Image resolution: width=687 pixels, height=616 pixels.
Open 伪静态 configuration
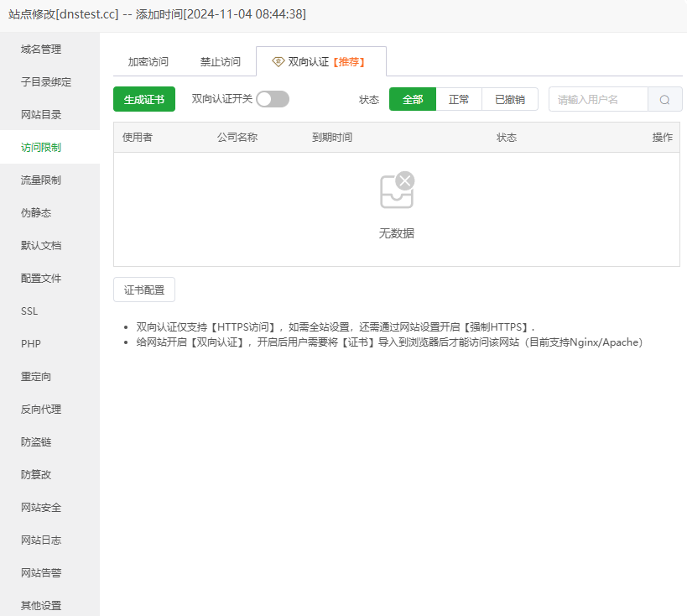tap(37, 212)
